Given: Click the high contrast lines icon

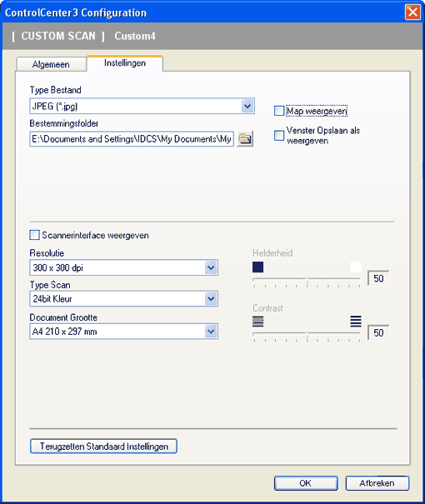Looking at the screenshot, I should tap(356, 322).
